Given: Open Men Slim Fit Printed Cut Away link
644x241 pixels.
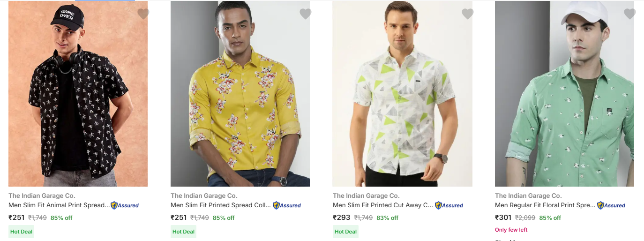Looking at the screenshot, I should click(383, 205).
